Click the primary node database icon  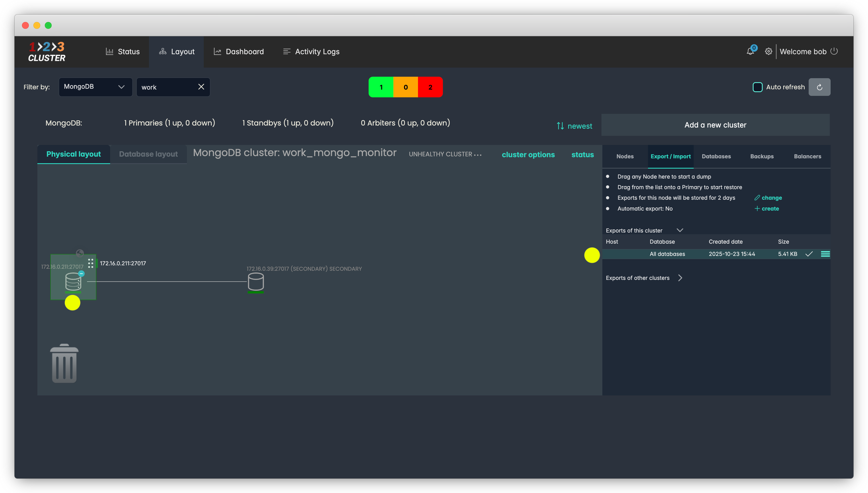click(73, 281)
